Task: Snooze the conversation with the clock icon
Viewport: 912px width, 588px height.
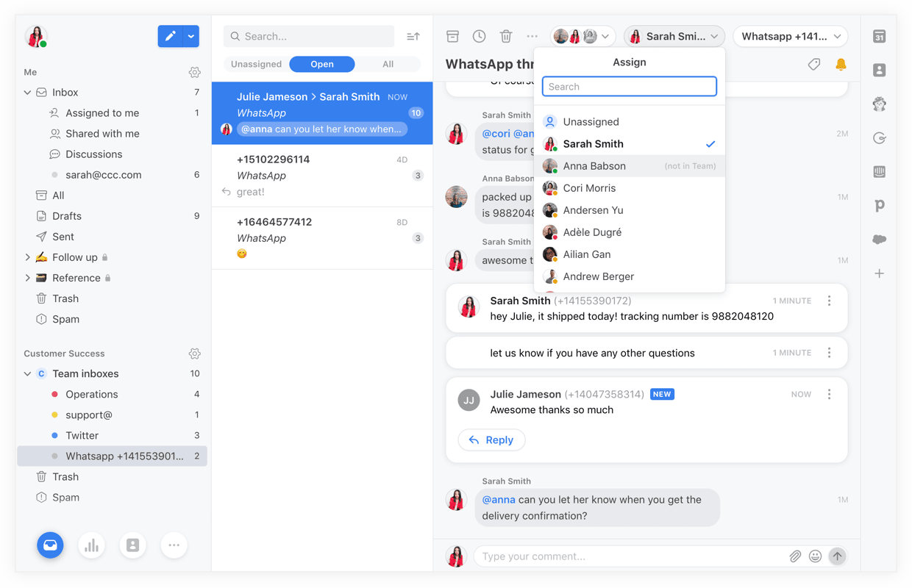Action: [479, 36]
